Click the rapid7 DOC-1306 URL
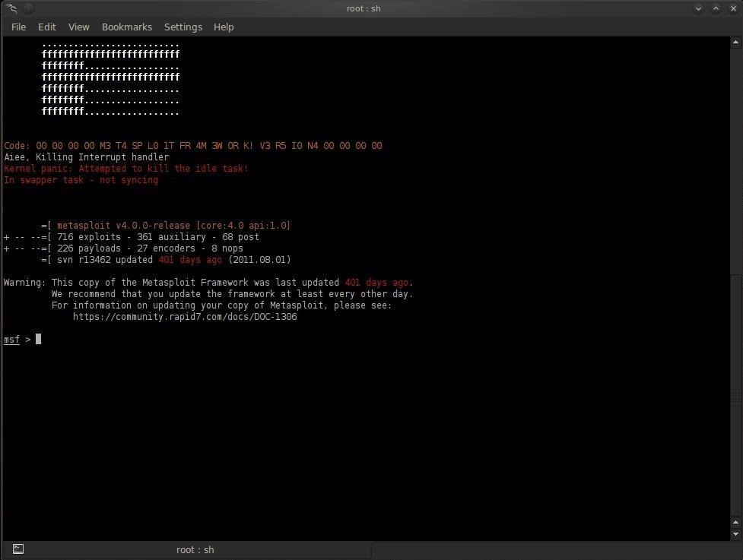Screen dimensions: 743x560 (185, 317)
